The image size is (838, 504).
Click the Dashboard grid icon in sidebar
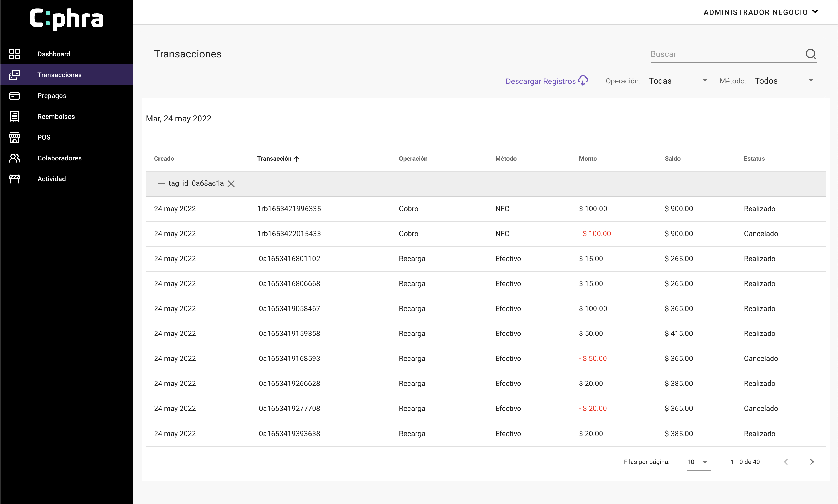(14, 54)
